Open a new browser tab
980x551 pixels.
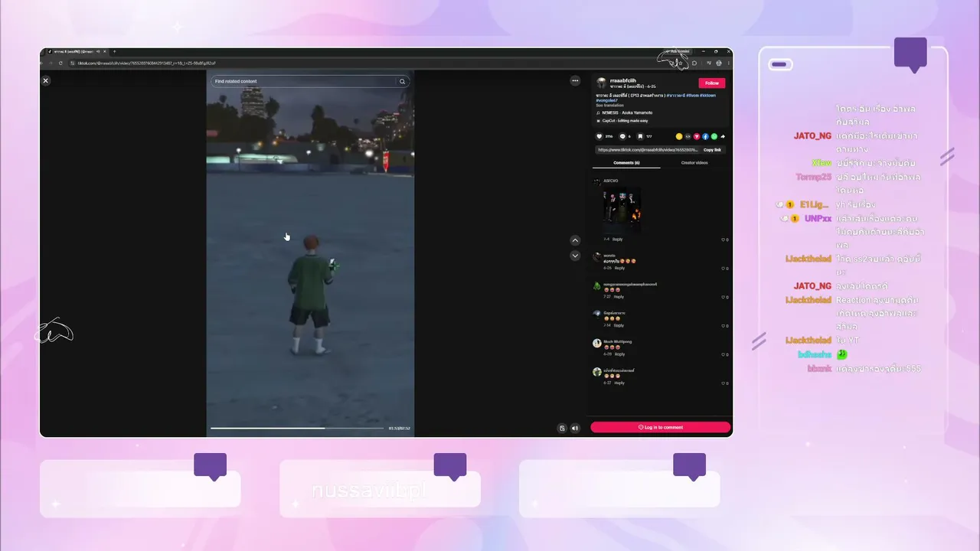pos(114,52)
